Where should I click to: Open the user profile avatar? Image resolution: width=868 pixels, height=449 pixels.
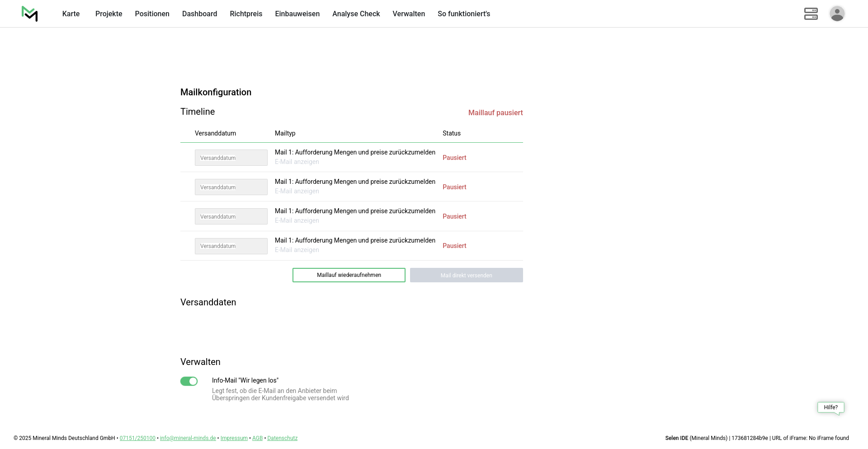click(x=837, y=14)
